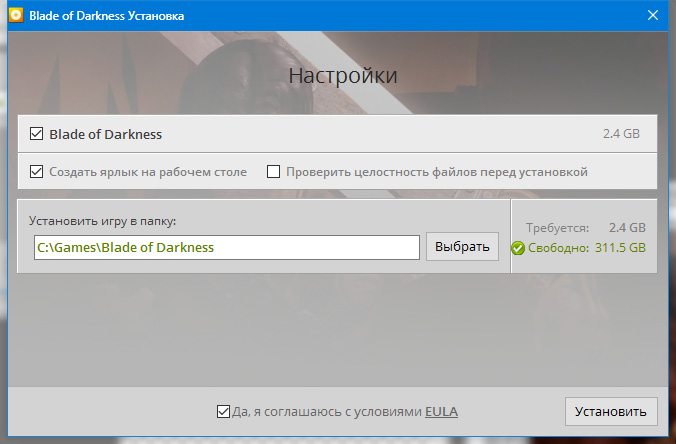
Task: Click the '311.5 GB' free space value
Action: tap(620, 248)
